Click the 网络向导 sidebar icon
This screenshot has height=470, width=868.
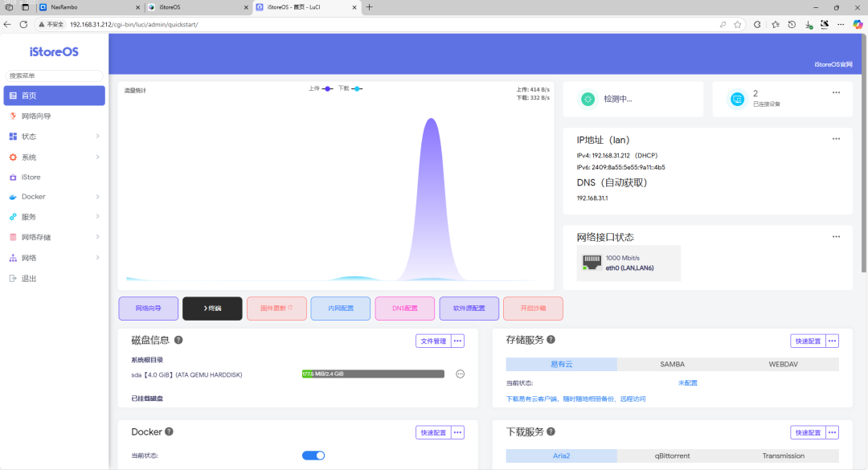click(13, 116)
